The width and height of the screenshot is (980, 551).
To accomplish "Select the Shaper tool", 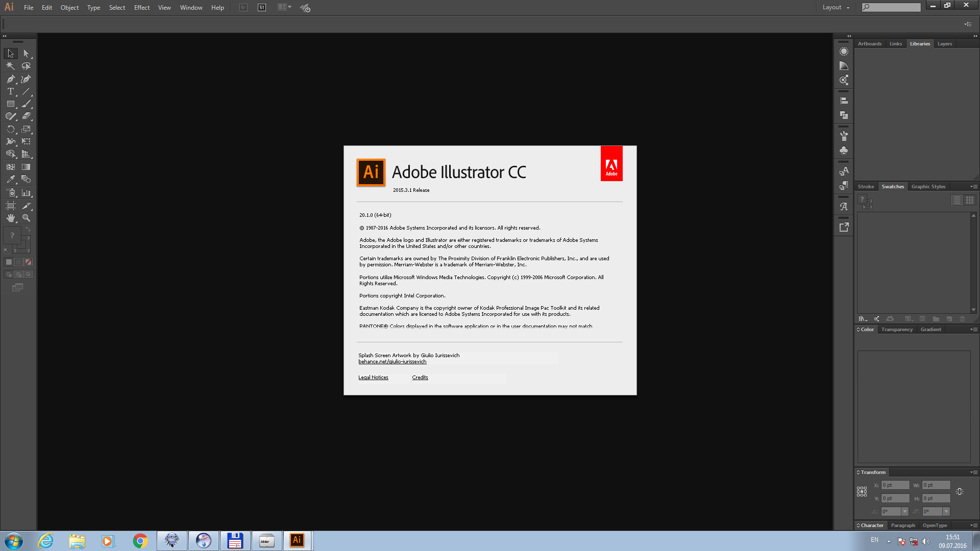I will pyautogui.click(x=11, y=116).
